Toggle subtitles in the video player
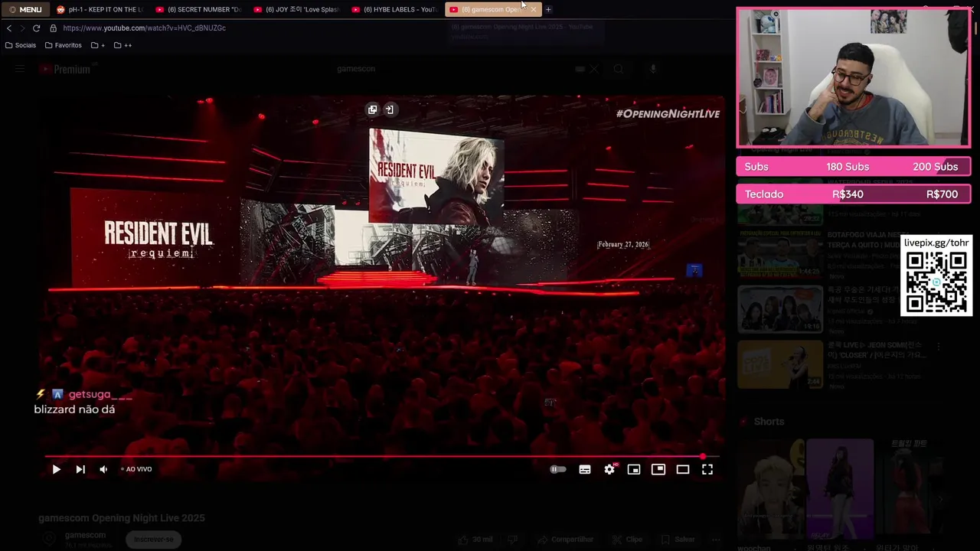 pyautogui.click(x=585, y=469)
